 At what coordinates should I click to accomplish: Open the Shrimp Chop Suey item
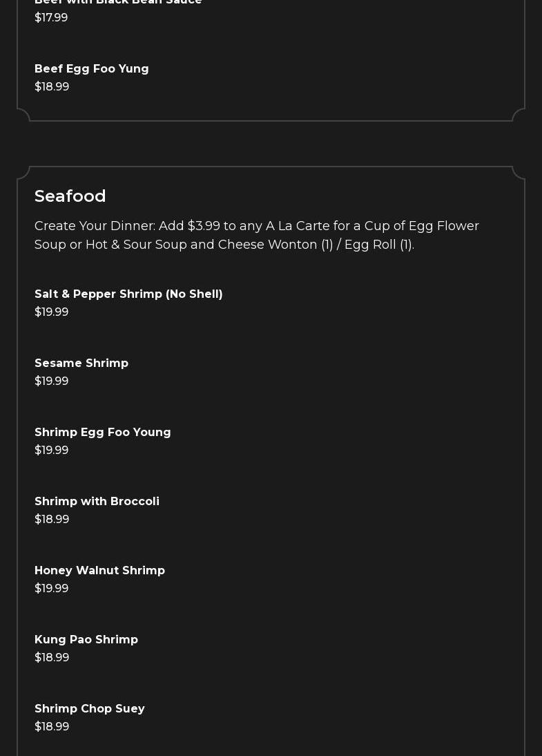click(90, 708)
